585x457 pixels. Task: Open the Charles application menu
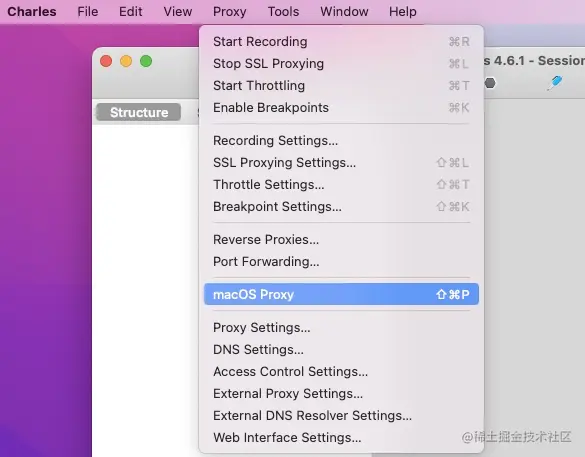click(x=32, y=12)
